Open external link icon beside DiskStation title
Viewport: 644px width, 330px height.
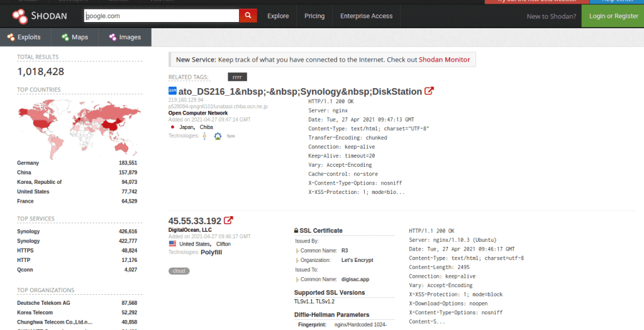(x=429, y=91)
